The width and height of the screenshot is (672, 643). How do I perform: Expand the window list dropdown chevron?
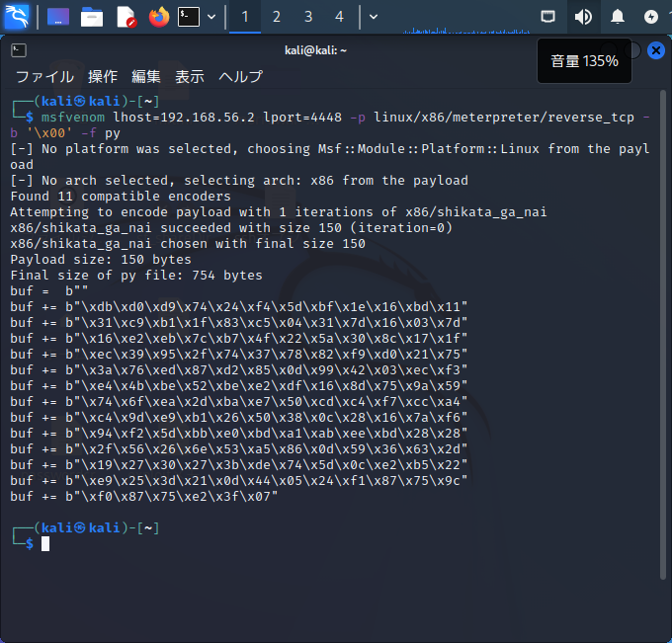click(x=374, y=17)
